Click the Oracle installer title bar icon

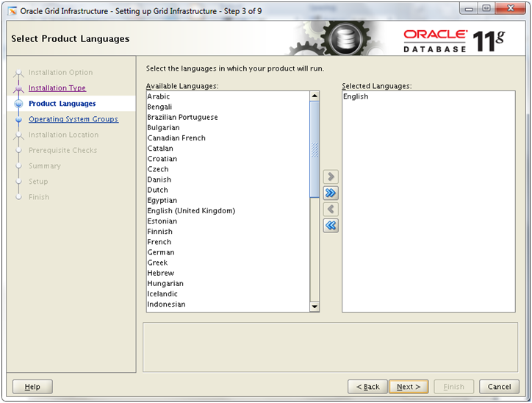(x=12, y=11)
